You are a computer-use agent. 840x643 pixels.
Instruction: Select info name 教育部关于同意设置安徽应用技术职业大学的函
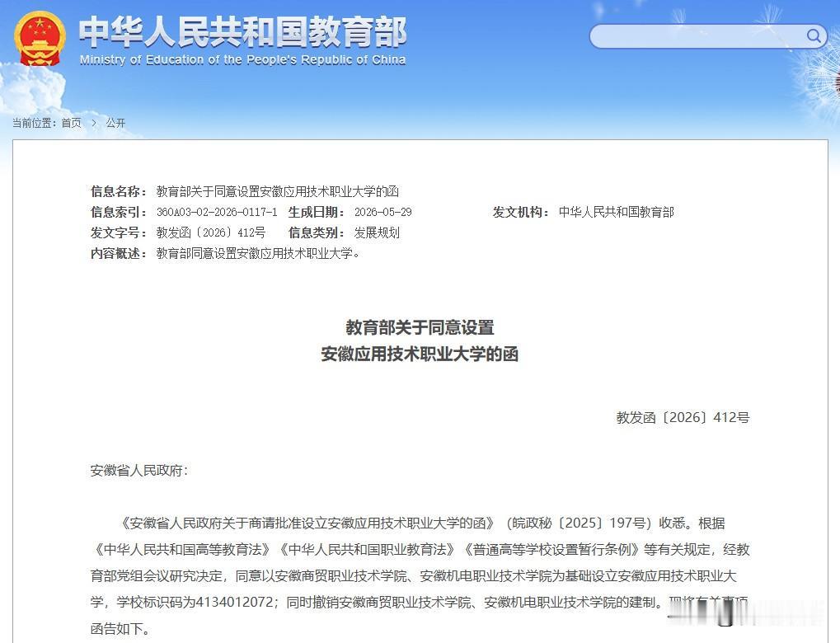click(278, 191)
